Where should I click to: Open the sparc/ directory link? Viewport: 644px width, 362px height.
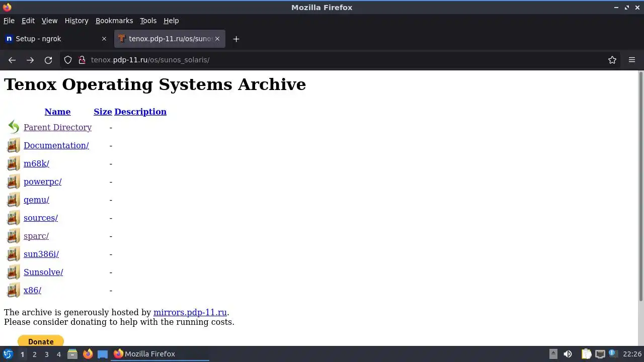pos(36,236)
